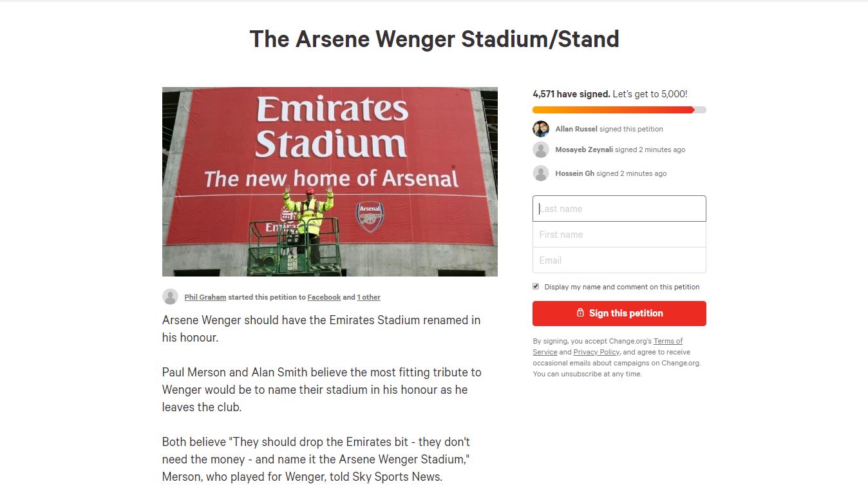Click the Email input field
The image size is (868, 495).
(x=619, y=260)
